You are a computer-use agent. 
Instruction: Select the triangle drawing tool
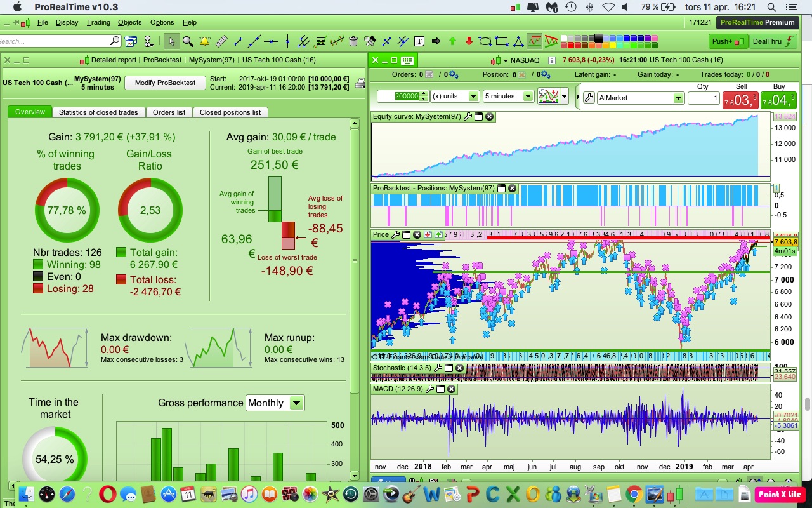[518, 41]
